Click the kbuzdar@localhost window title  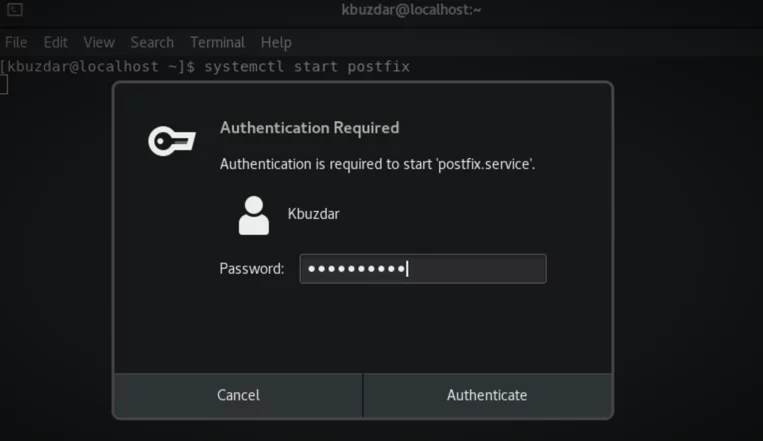(411, 10)
